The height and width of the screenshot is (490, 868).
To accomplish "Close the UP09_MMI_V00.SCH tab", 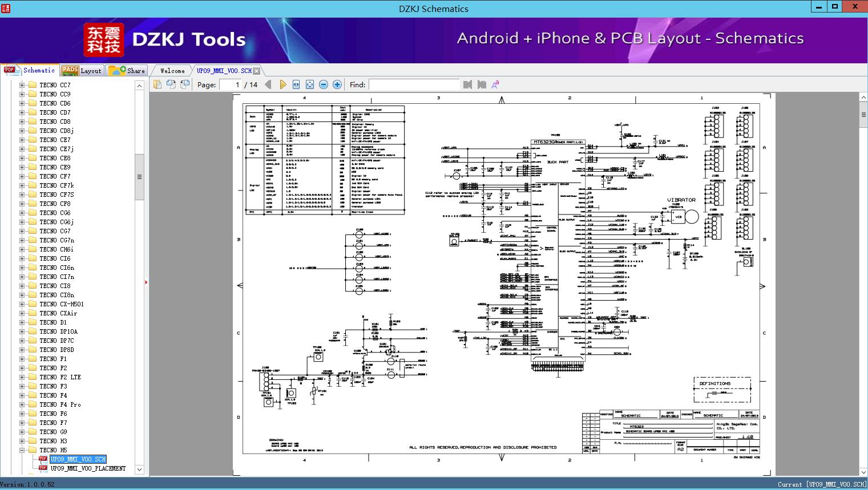I will coord(257,71).
